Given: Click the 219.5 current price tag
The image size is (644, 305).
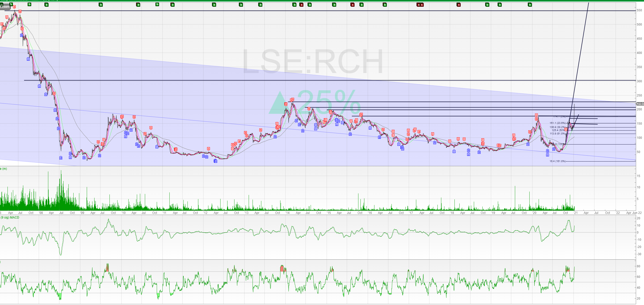Looking at the screenshot, I should click(x=640, y=104).
